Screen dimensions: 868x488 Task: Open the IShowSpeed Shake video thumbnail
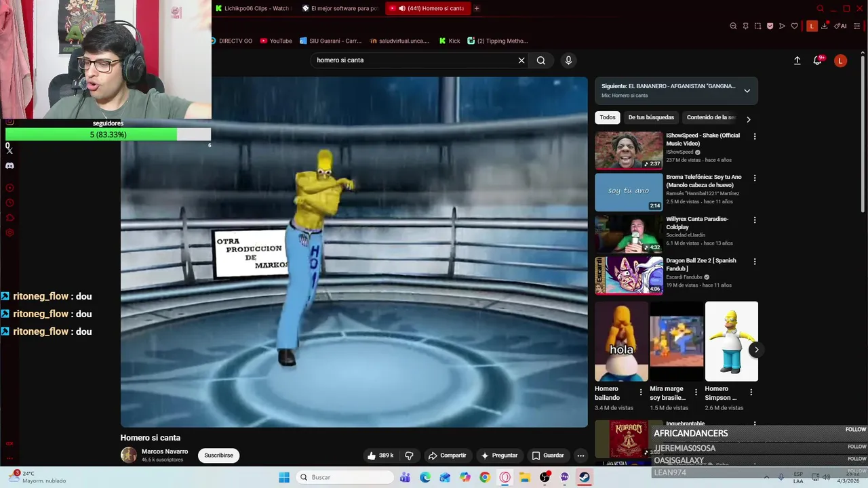coord(629,150)
